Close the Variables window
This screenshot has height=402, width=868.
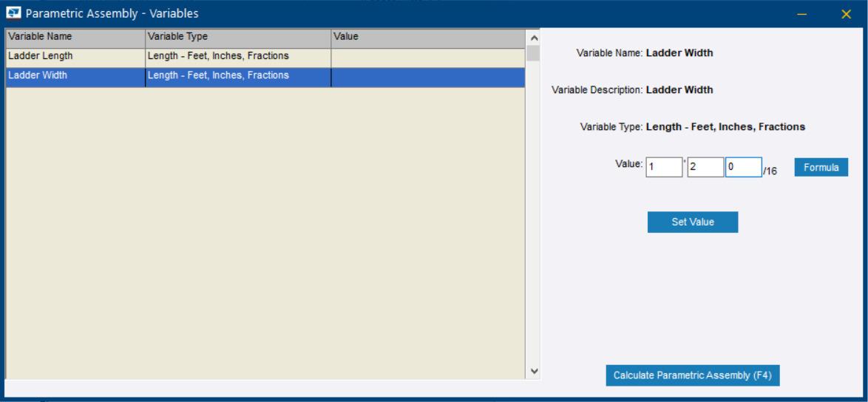[846, 14]
